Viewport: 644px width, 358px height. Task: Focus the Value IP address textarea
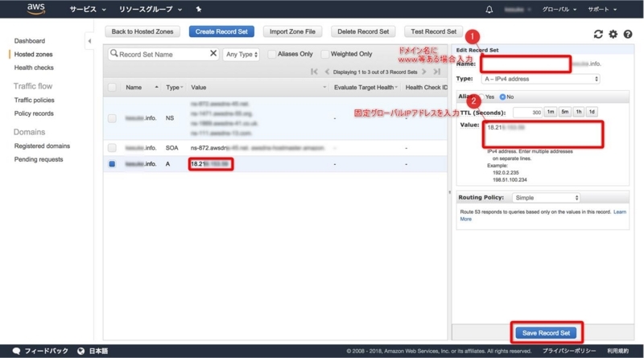(x=543, y=134)
